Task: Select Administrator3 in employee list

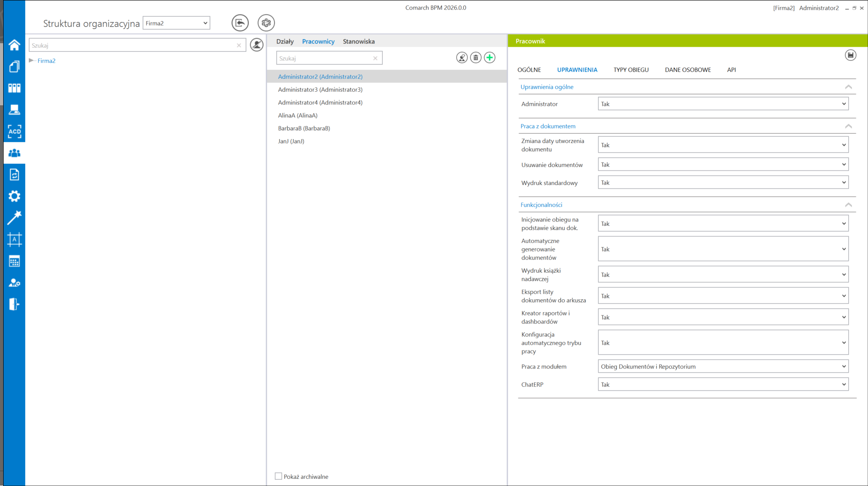Action: [320, 90]
